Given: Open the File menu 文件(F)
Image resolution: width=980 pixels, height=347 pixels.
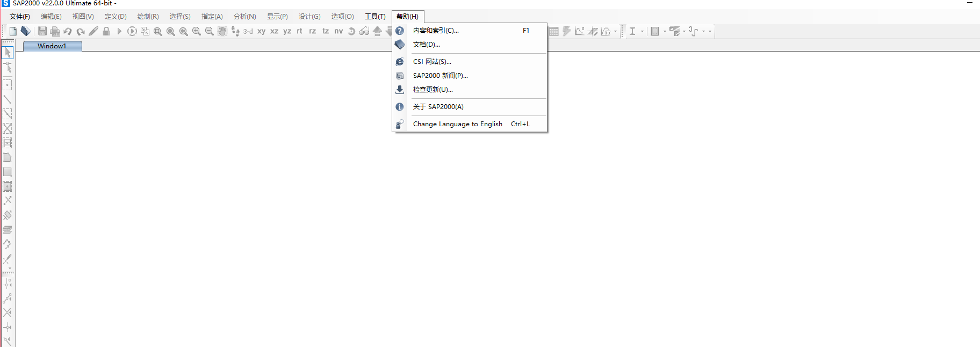Looking at the screenshot, I should tap(20, 17).
